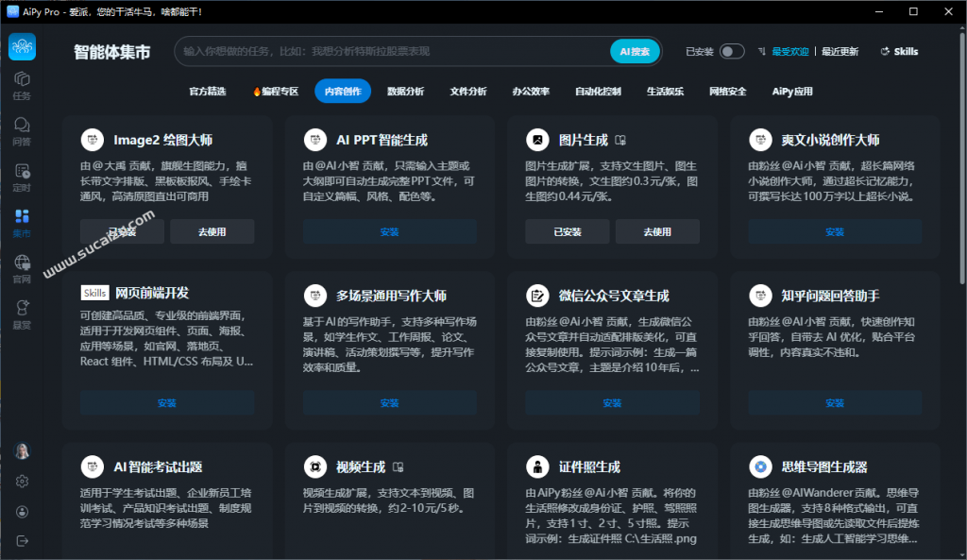The image size is (967, 560).
Task: Click the AI智能考试出题 agent icon
Action: point(93,467)
